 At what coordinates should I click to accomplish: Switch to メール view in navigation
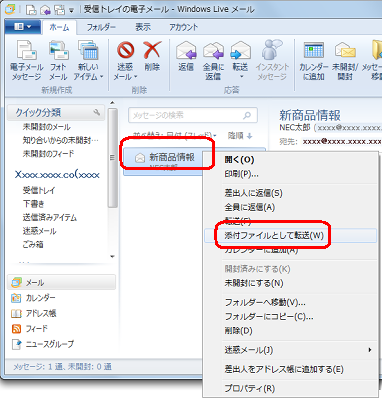pyautogui.click(x=61, y=283)
